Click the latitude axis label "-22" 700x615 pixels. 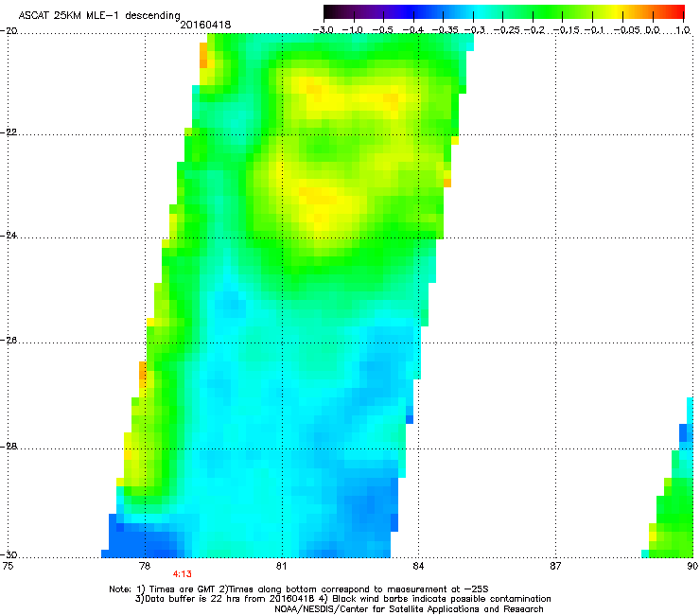tap(9, 132)
